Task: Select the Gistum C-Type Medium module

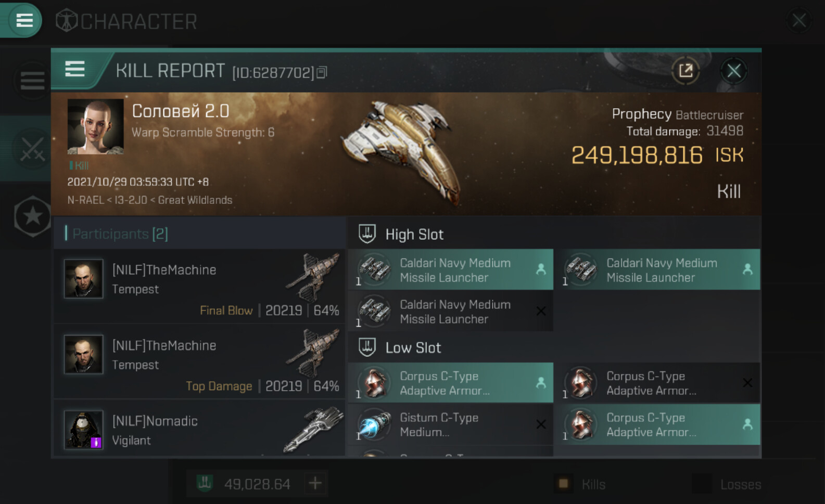Action: click(450, 424)
